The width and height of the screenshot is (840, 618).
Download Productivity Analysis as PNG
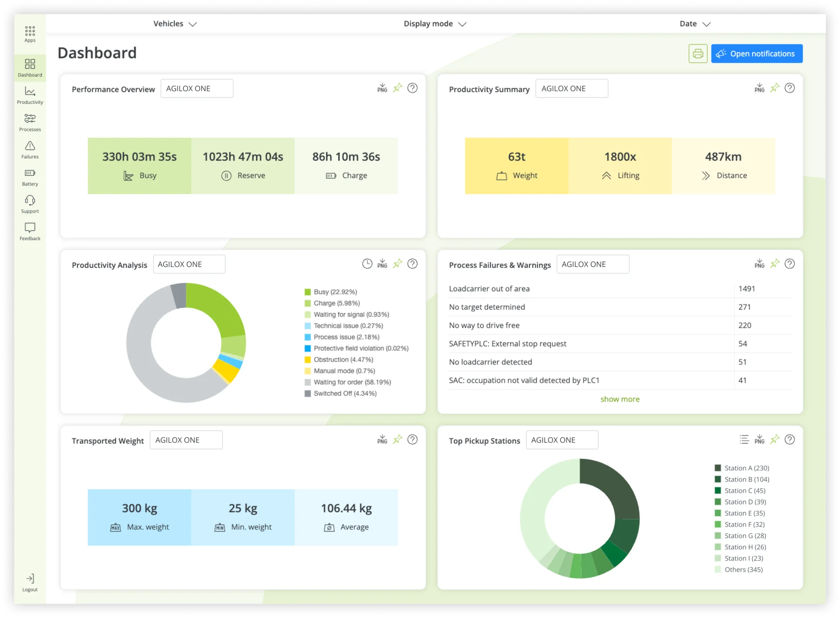(382, 264)
